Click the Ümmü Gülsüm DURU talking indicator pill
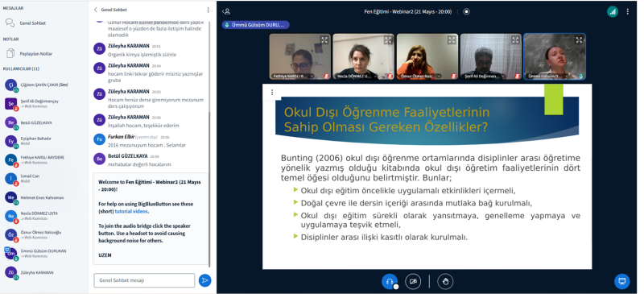644x294 pixels. tap(255, 25)
